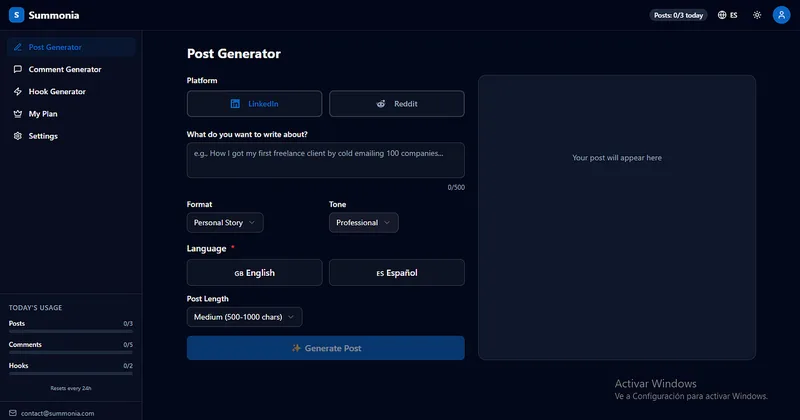
Task: Click the Post Generator page heading
Action: click(234, 54)
